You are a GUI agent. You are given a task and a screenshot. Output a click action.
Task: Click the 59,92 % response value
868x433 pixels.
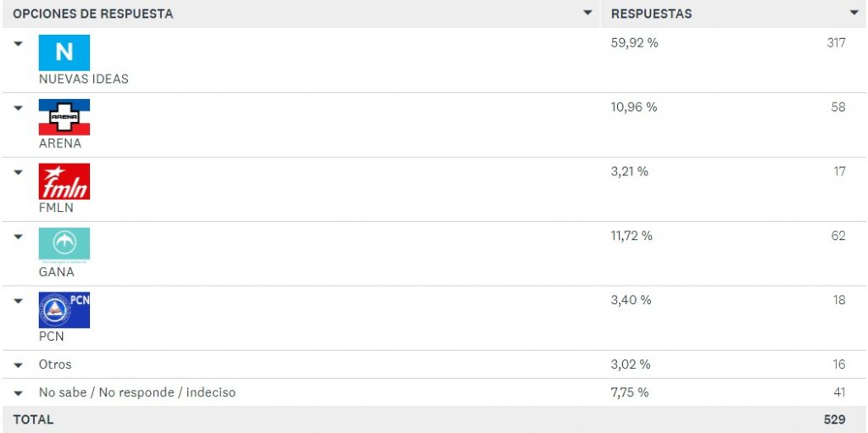pos(634,43)
